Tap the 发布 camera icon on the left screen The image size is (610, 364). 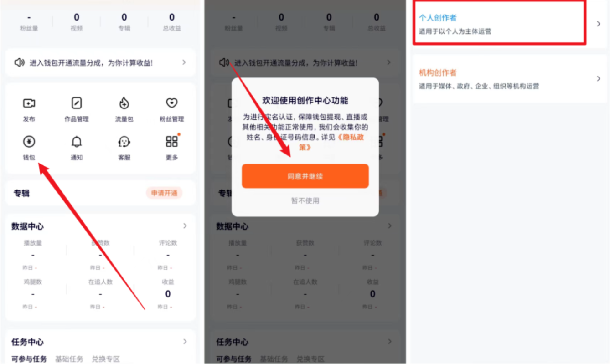(x=29, y=103)
